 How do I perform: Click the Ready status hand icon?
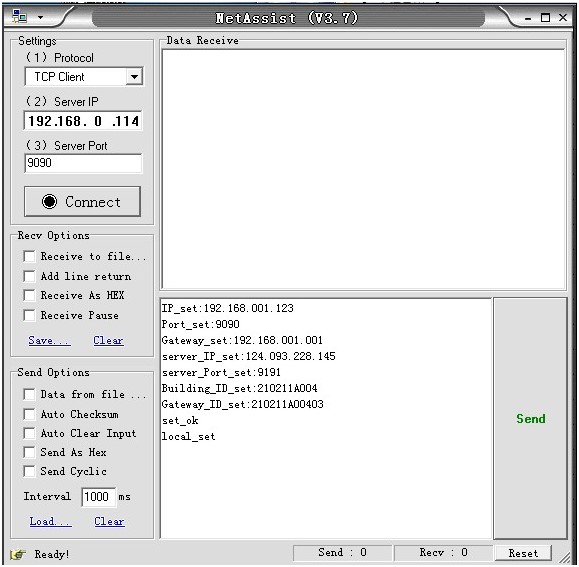[18, 554]
